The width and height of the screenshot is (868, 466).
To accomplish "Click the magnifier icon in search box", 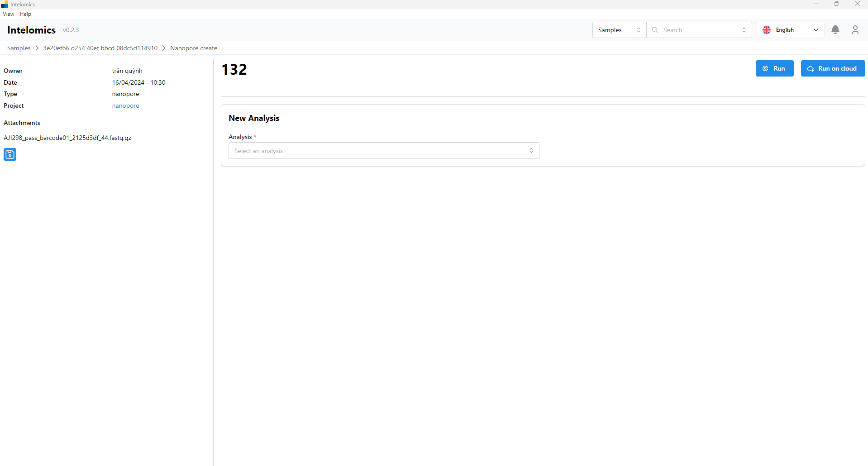I will tap(655, 30).
